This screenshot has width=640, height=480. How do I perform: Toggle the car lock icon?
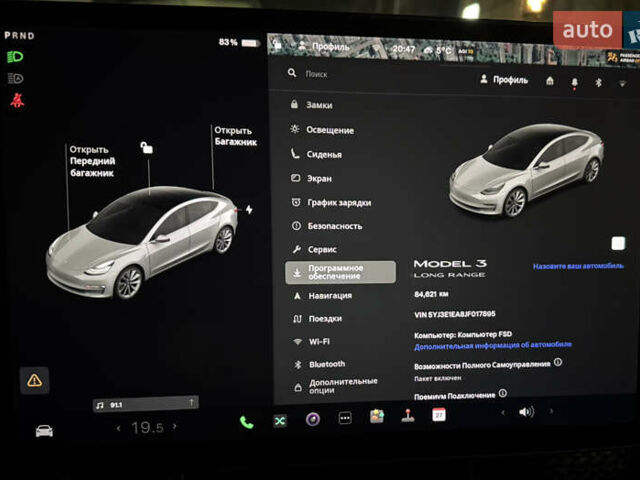tap(147, 148)
